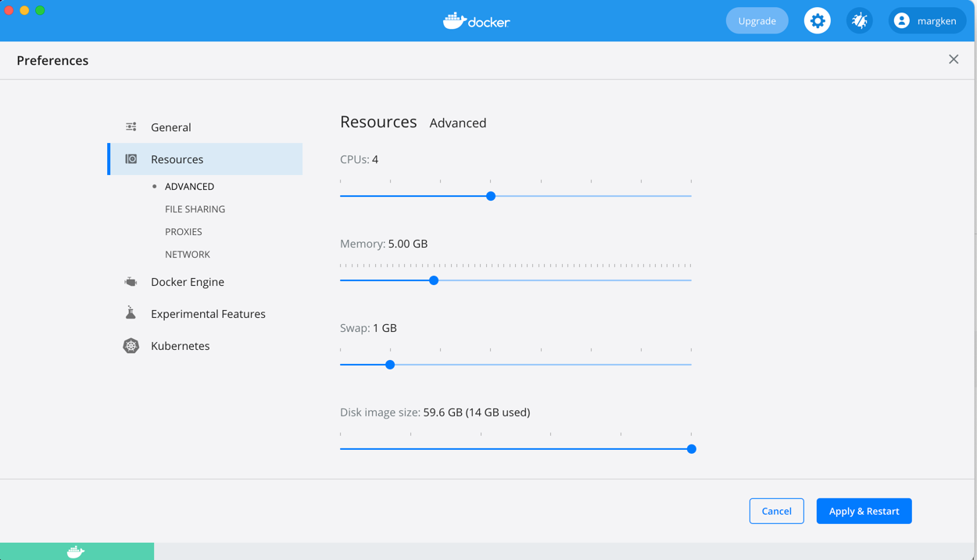Screen dimensions: 977x560
Task: Select the PROXIES settings section
Action: 183,231
